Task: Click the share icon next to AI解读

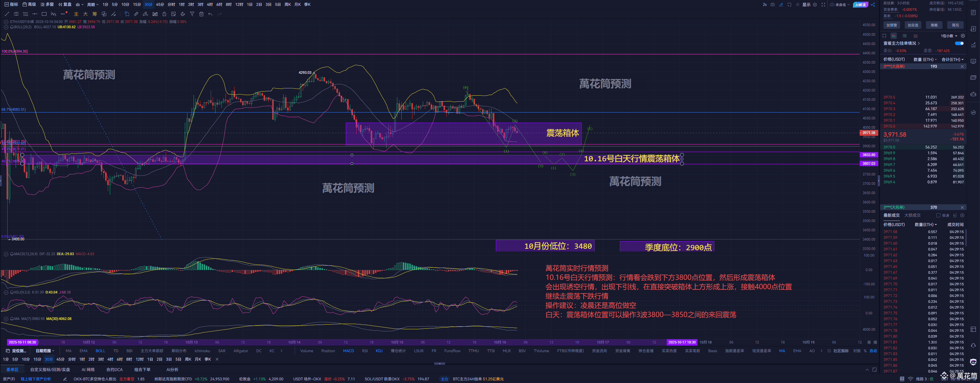Action: click(x=873, y=5)
